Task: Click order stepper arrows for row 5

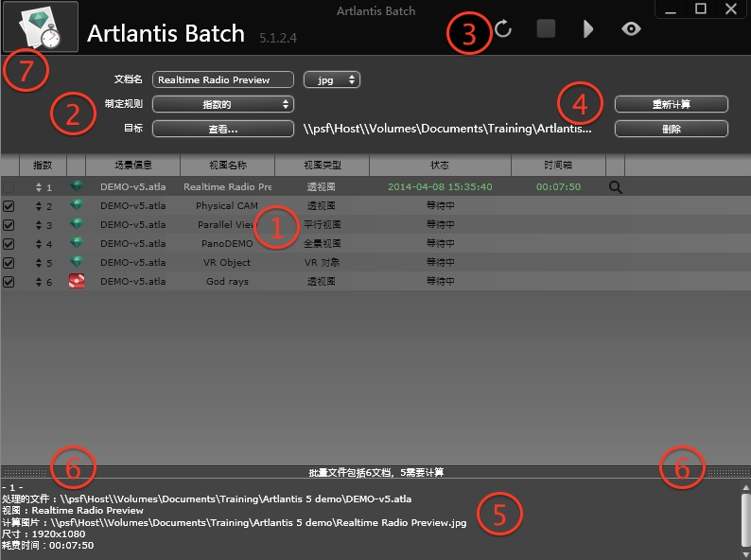Action: click(x=39, y=263)
